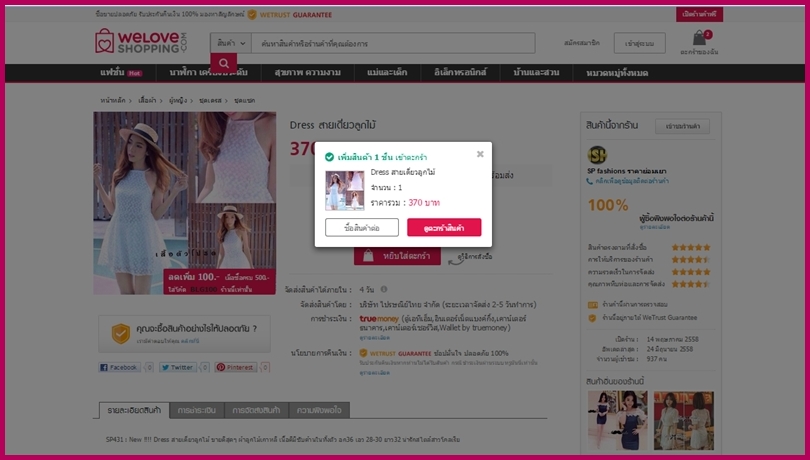Close the added-to-cart popup

[480, 154]
